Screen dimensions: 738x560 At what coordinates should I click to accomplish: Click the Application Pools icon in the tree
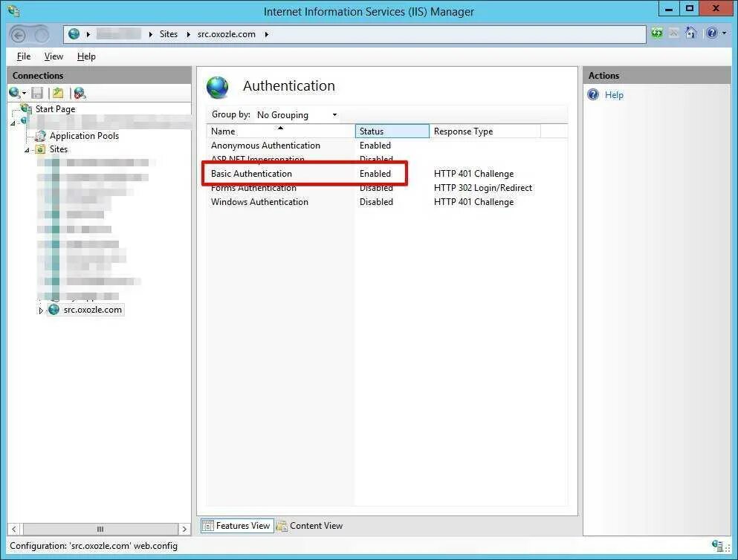(41, 136)
